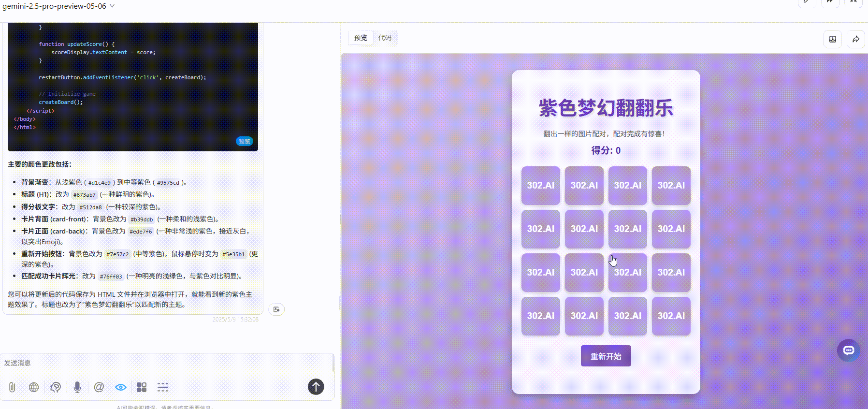This screenshot has width=868, height=409.
Task: Flip the last 302.AI card in the bottom row
Action: click(671, 316)
